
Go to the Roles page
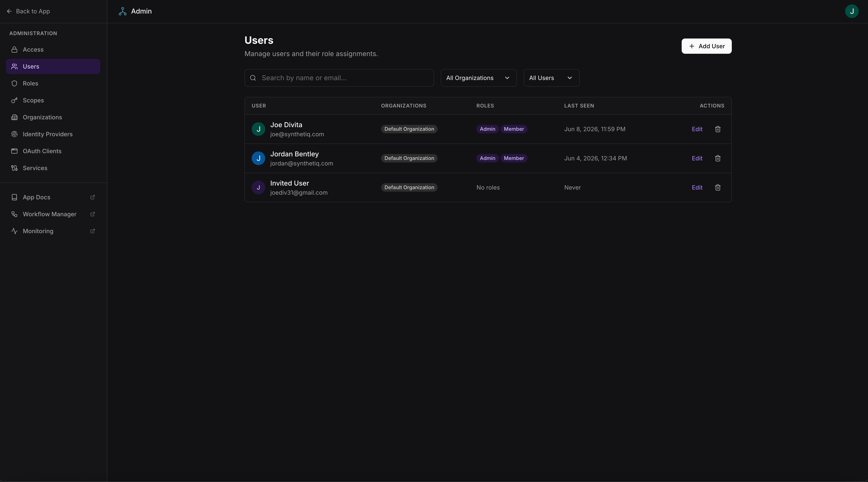(53, 83)
